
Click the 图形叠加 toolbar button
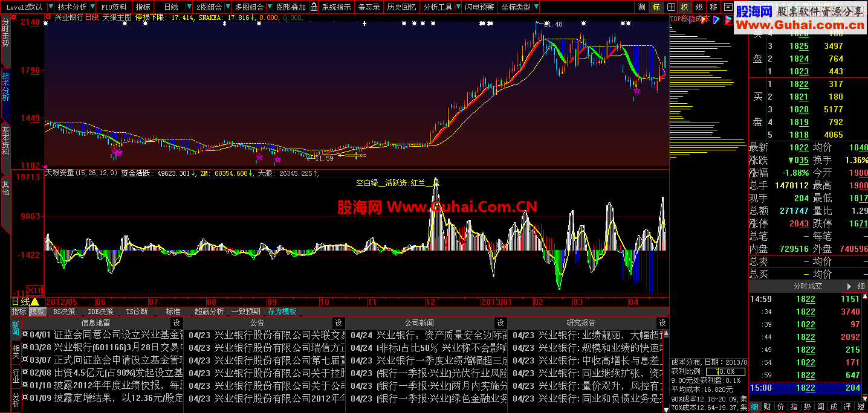point(291,7)
